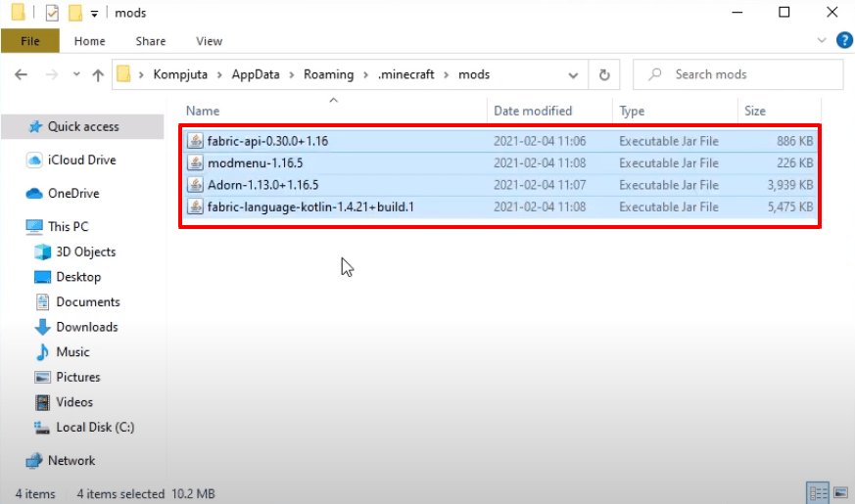Image resolution: width=855 pixels, height=504 pixels.
Task: Open Quick Access Toolbar customize dropdown
Action: point(94,13)
